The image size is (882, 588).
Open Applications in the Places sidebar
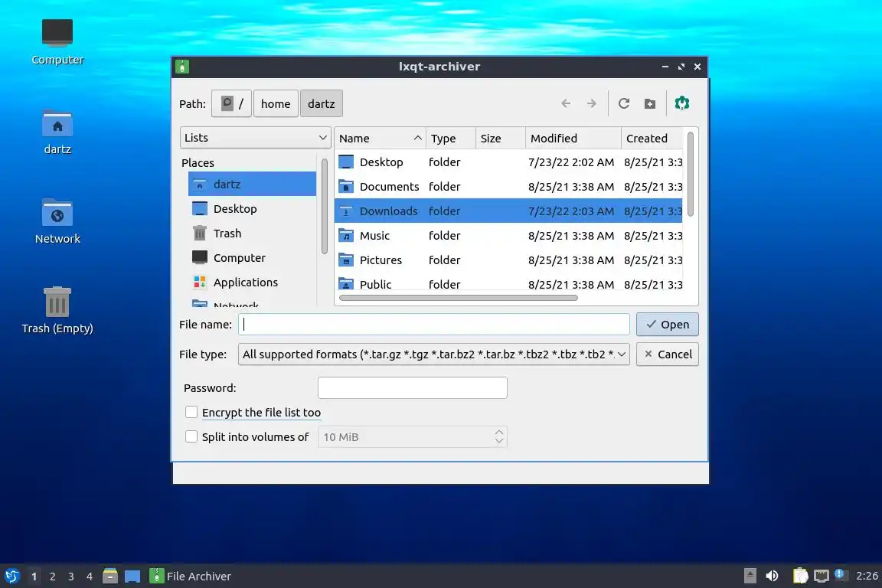tap(252, 283)
